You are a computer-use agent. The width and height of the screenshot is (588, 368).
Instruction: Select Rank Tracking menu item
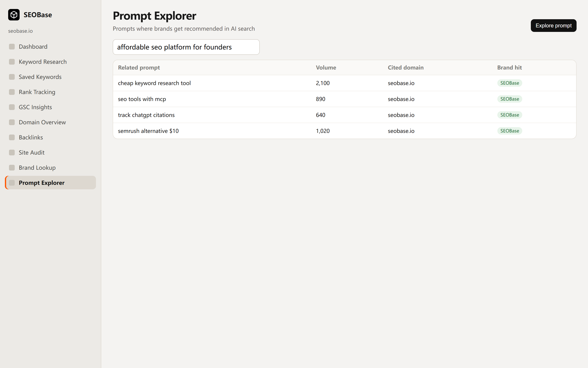50,92
